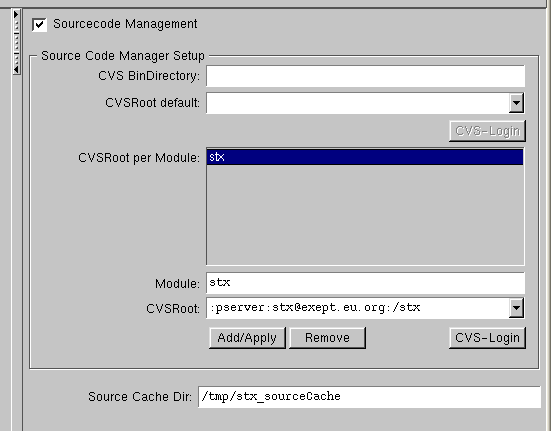Click the left-pointing arrow on splitter handle
This screenshot has height=431, width=551.
click(16, 70)
